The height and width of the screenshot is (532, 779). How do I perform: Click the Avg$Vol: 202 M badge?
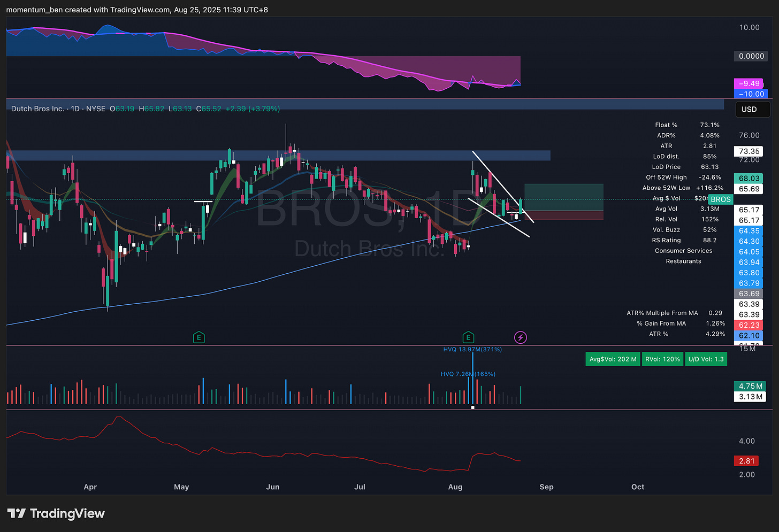point(613,359)
